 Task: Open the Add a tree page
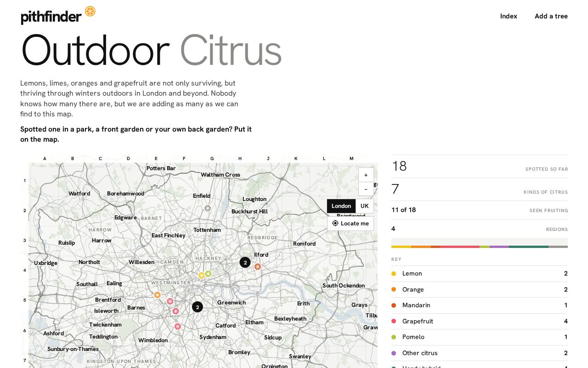pos(551,16)
